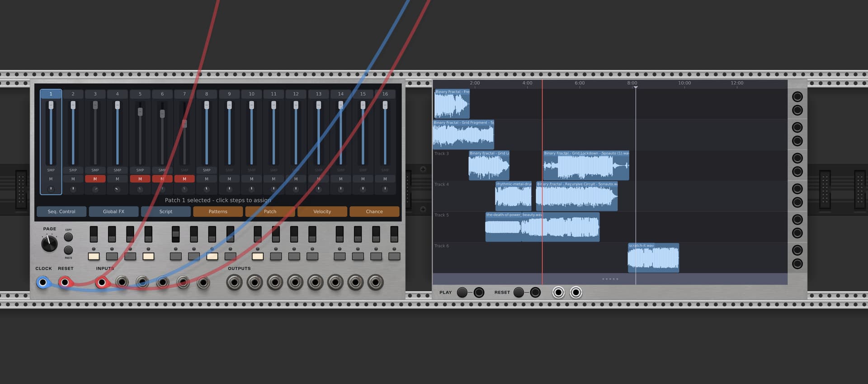
Task: Click the CLOCK input jack on the sequencer
Action: pyautogui.click(x=43, y=283)
